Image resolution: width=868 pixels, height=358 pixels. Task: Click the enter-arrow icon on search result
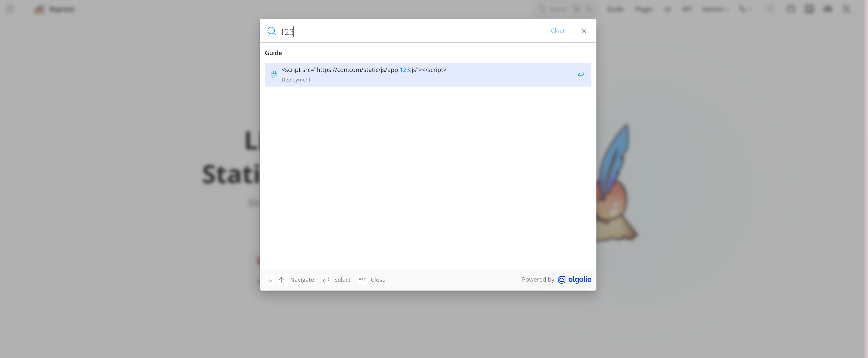click(x=580, y=74)
